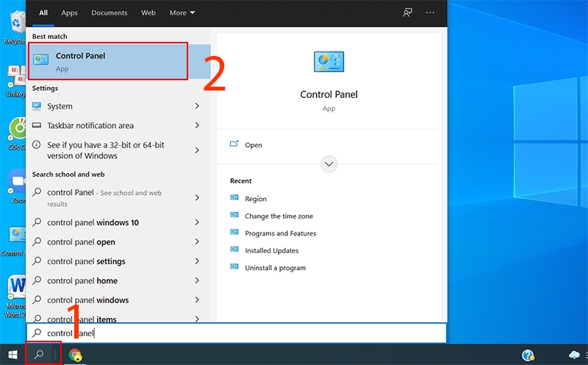588x365 pixels.
Task: Click the help question-mark tray icon
Action: [528, 355]
